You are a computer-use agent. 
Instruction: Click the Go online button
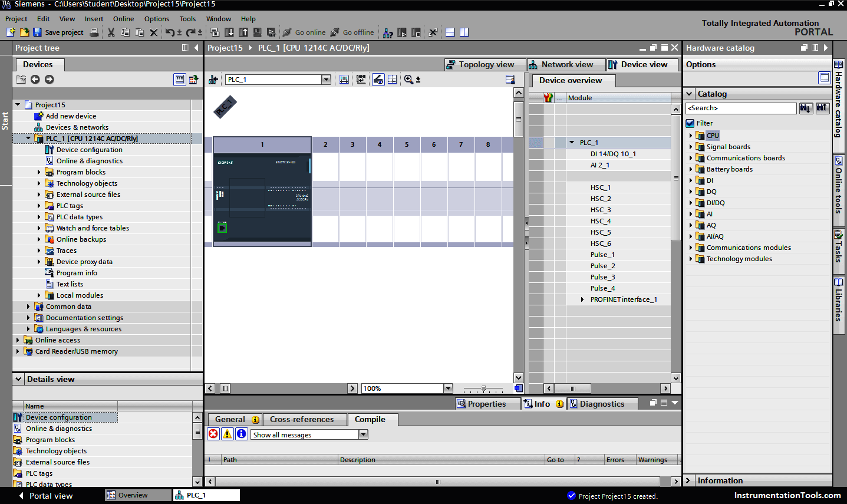tap(304, 32)
